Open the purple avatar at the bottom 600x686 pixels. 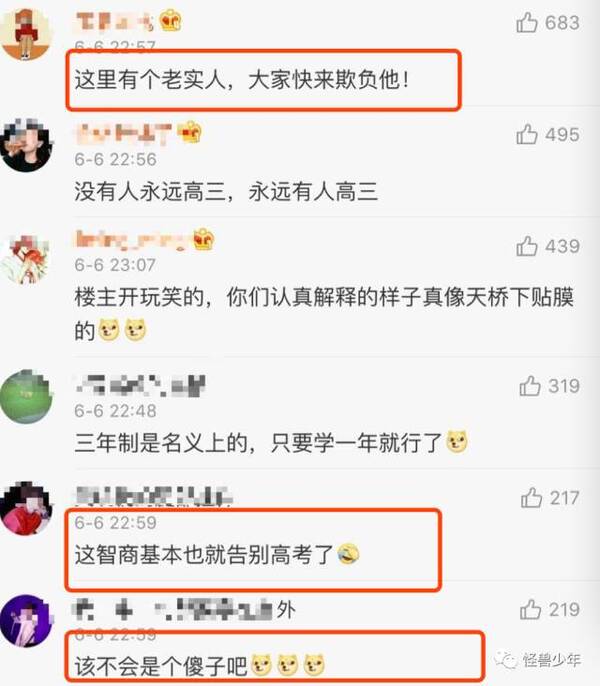coord(26,621)
